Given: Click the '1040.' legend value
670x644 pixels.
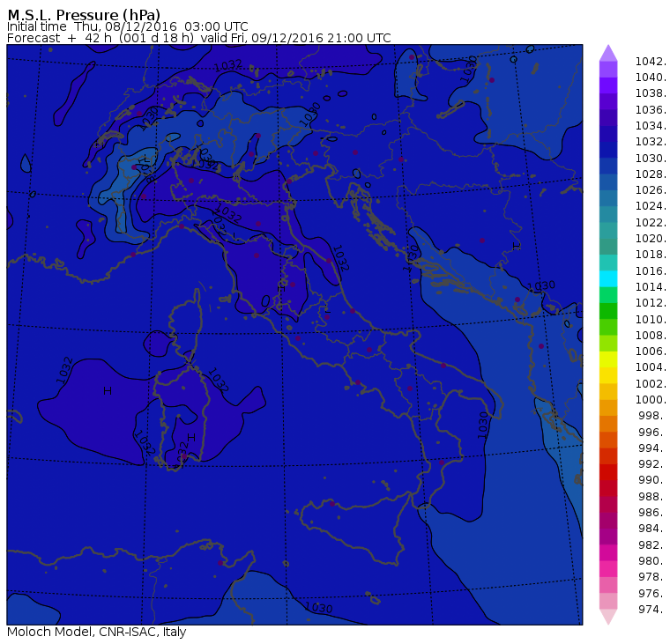Looking at the screenshot, I should (x=651, y=78).
